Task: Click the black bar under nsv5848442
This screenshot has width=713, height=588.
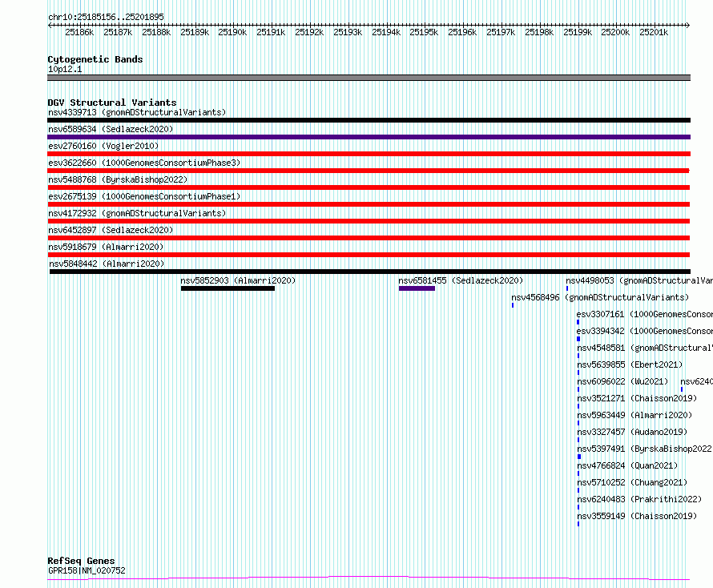Action: (x=370, y=272)
